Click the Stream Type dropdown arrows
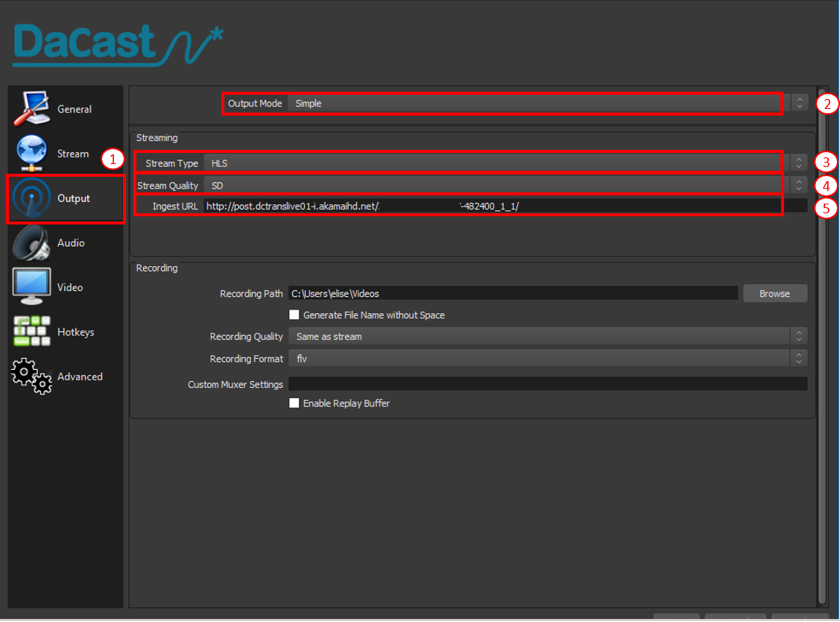The width and height of the screenshot is (840, 622). [x=799, y=163]
